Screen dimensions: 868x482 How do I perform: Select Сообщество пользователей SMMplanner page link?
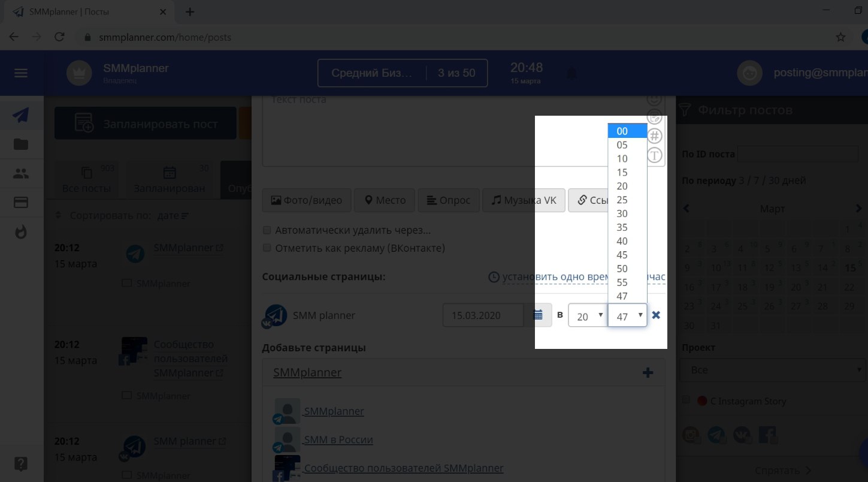pyautogui.click(x=404, y=468)
